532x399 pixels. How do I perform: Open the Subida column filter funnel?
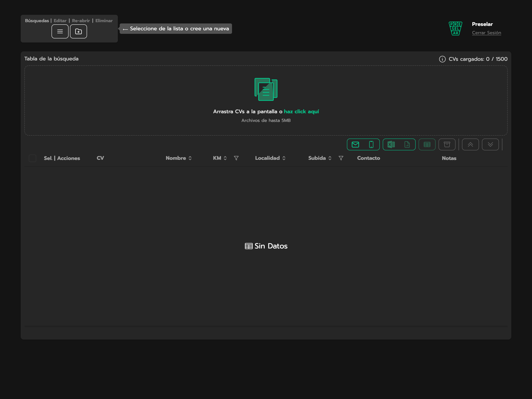click(341, 158)
